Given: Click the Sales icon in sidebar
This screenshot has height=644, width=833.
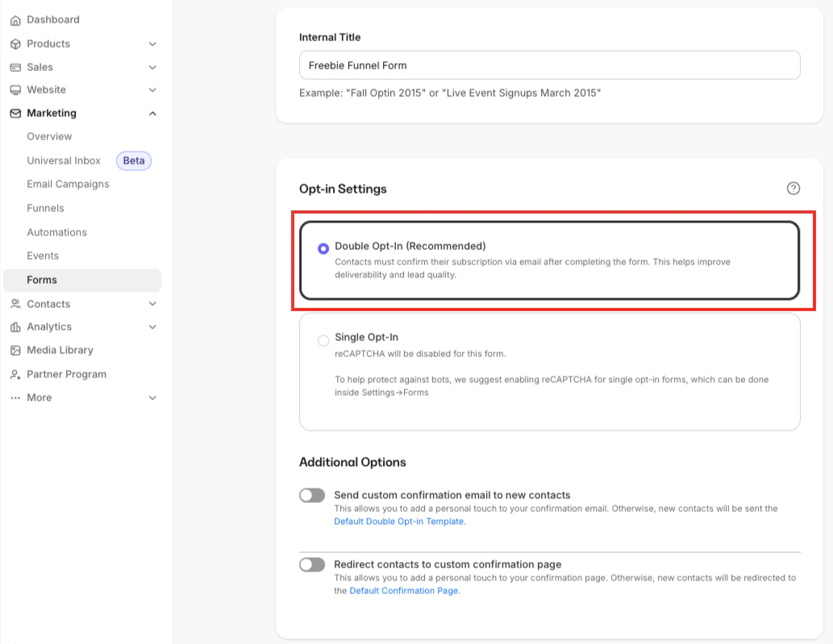Looking at the screenshot, I should point(14,67).
